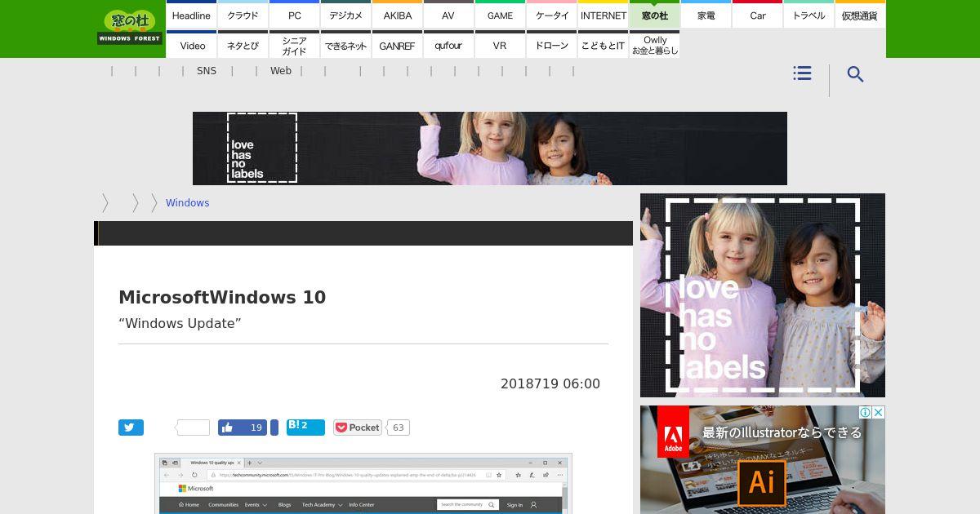Open the 家電 tab
The height and width of the screenshot is (514, 980).
706,15
